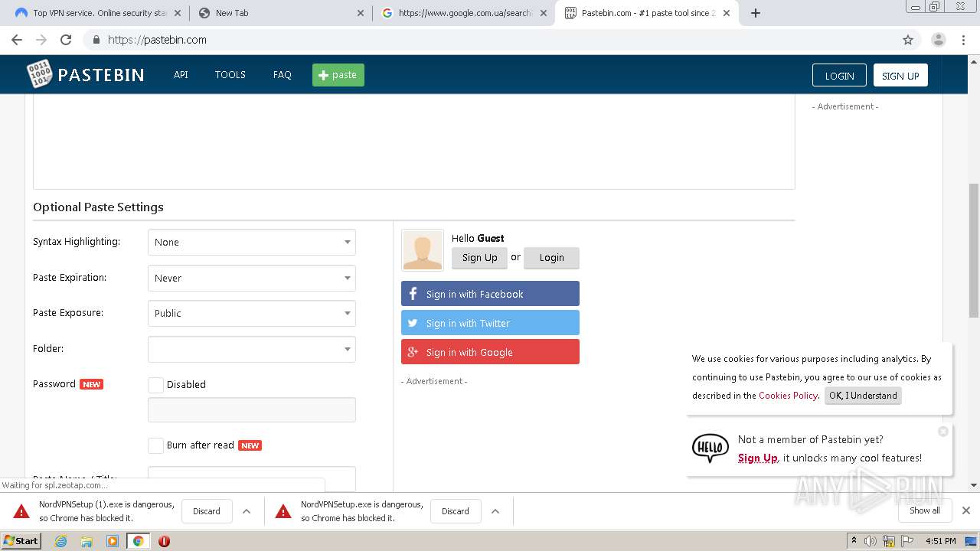980x551 pixels.
Task: Expand options for NordVPNSetup.exe download
Action: pyautogui.click(x=495, y=511)
